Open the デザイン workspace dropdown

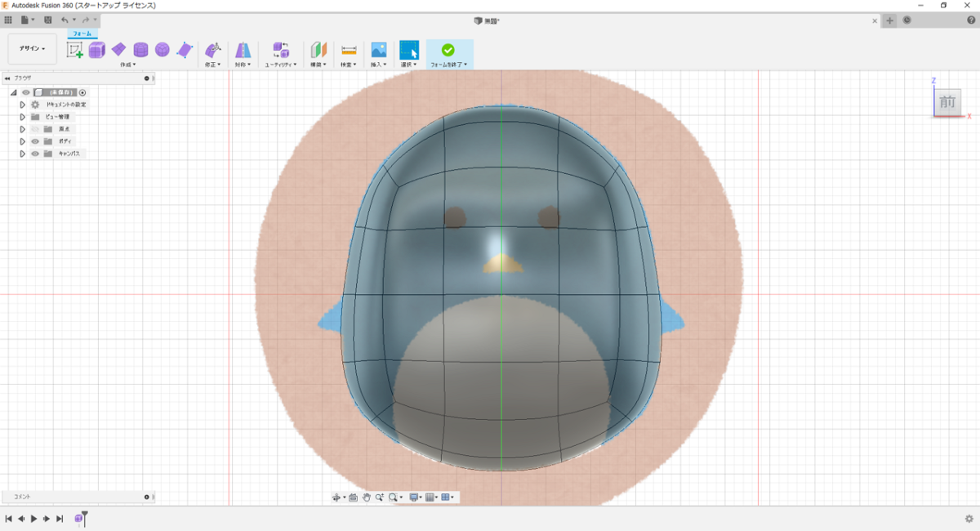click(x=33, y=49)
